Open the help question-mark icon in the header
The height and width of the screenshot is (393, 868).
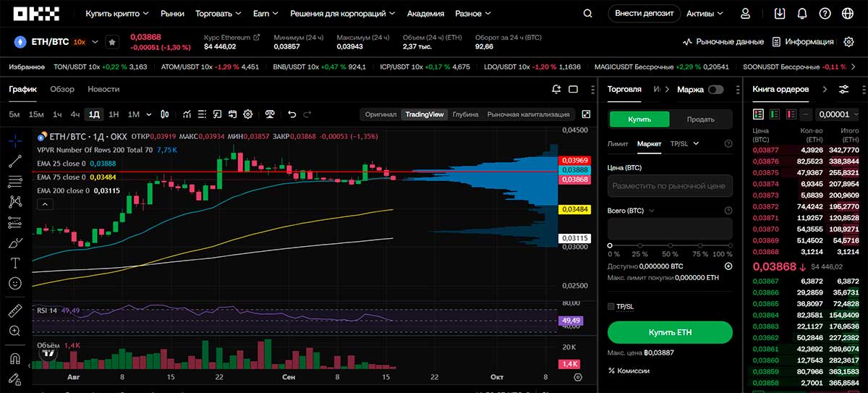[x=825, y=14]
